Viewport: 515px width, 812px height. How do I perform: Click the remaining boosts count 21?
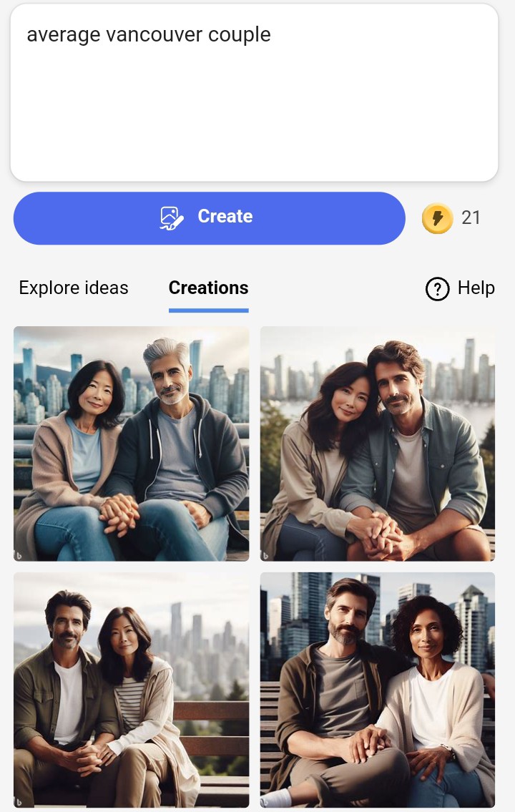471,217
